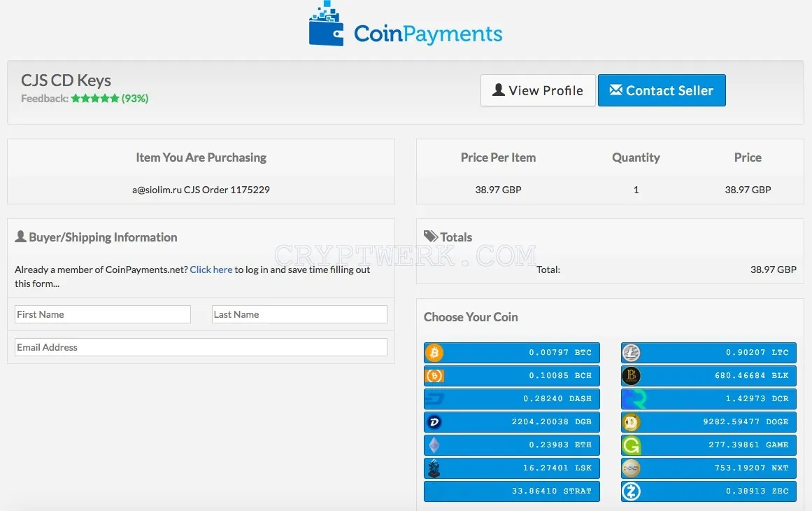The width and height of the screenshot is (812, 511).
Task: Pay with 753.19207 NXT amount
Action: [x=708, y=468]
